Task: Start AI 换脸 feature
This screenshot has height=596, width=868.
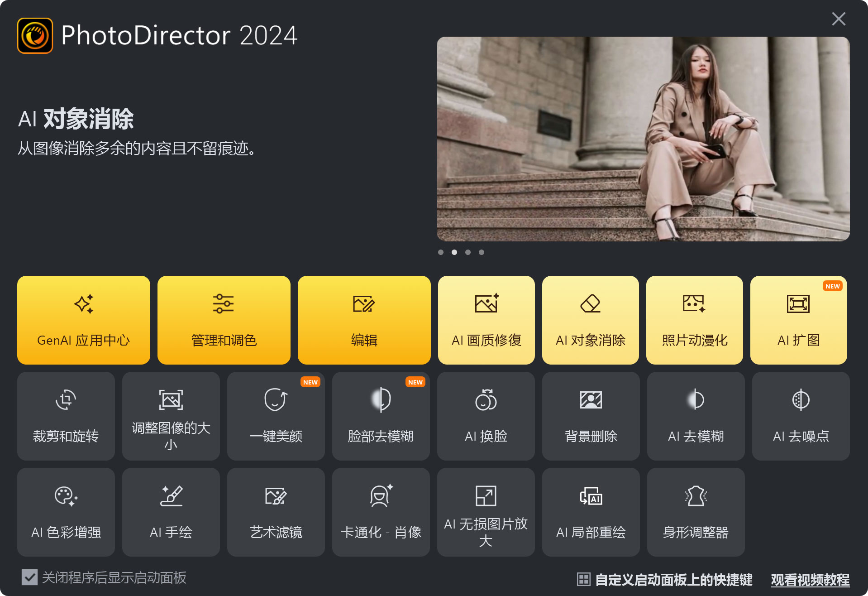Action: (x=486, y=416)
